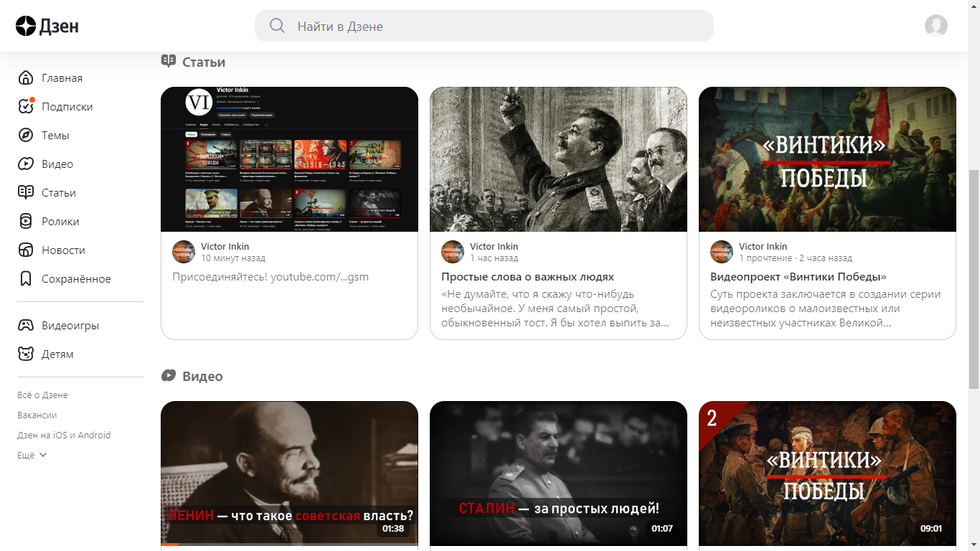Open Подписки in the sidebar
The height and width of the screenshot is (551, 980).
(x=67, y=107)
